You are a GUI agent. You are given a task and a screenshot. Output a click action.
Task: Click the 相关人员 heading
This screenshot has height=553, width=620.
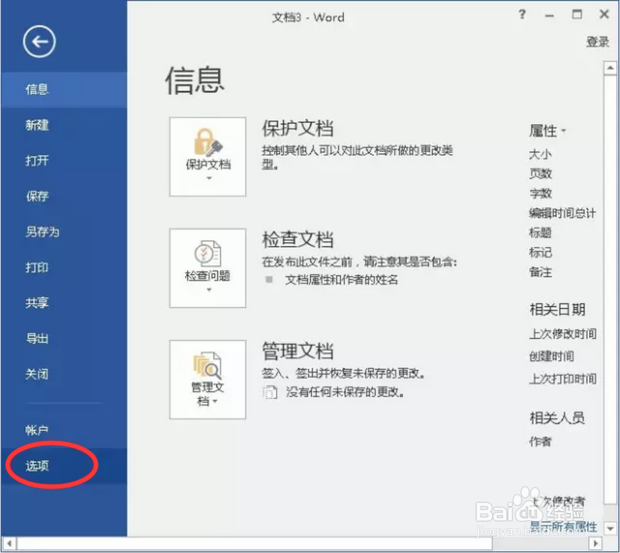tap(557, 418)
